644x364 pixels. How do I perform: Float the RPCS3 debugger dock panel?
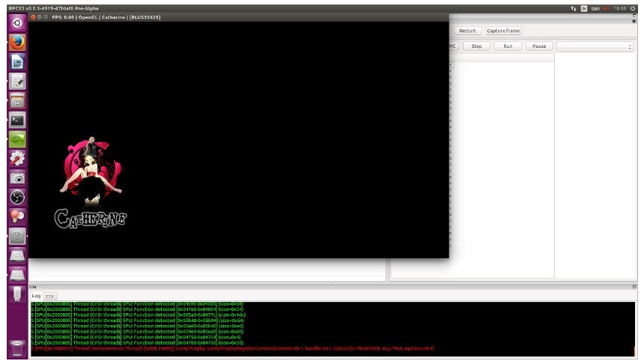[x=634, y=16]
